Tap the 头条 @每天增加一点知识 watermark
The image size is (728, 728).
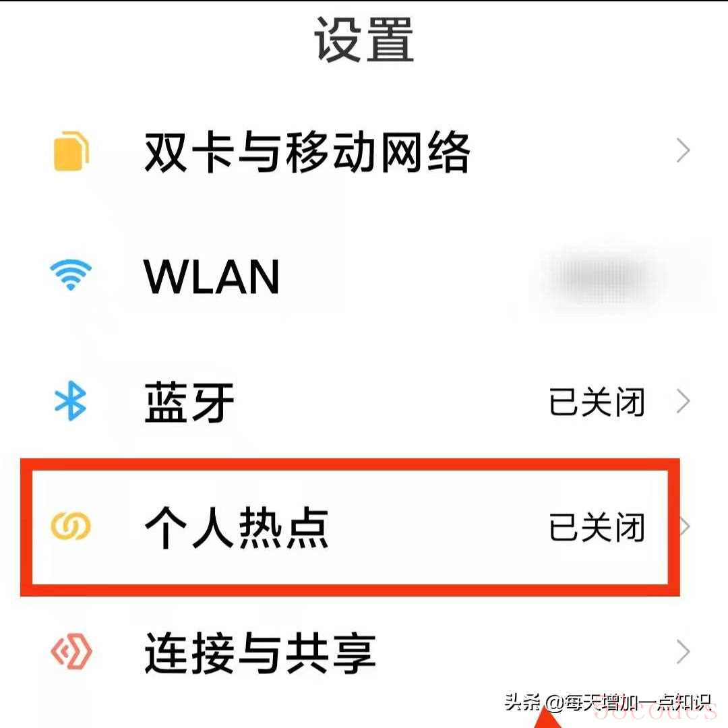(608, 702)
